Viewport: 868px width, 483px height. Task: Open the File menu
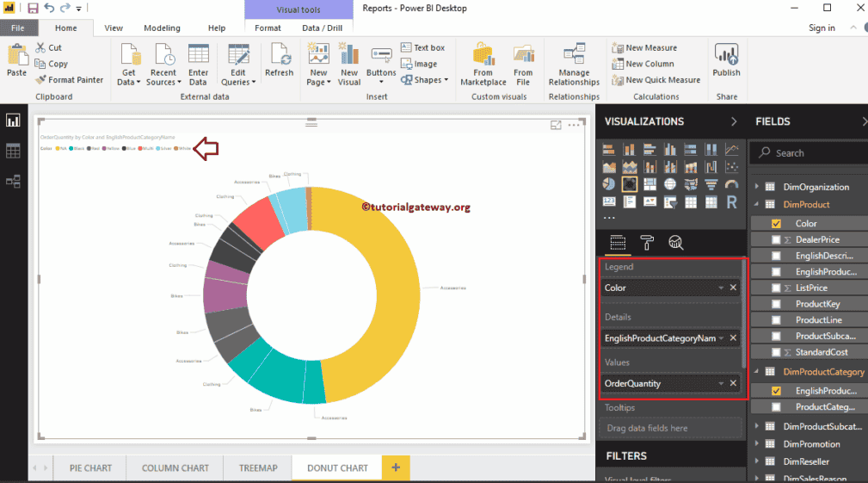[18, 28]
